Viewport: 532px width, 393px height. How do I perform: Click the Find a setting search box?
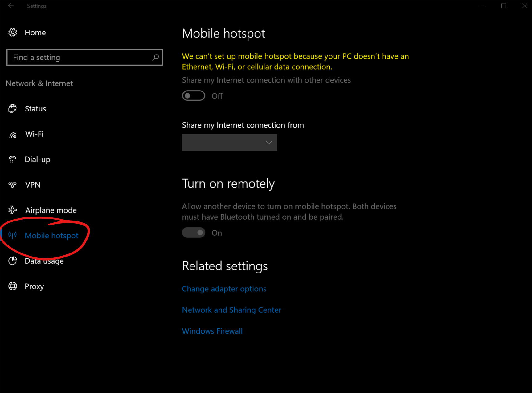click(80, 58)
